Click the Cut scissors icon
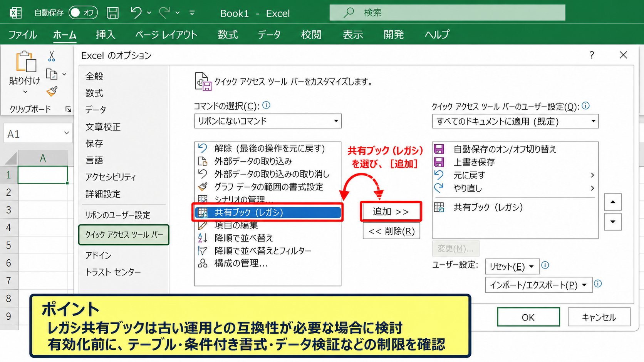Screen dimensions: 644x362 [52, 56]
